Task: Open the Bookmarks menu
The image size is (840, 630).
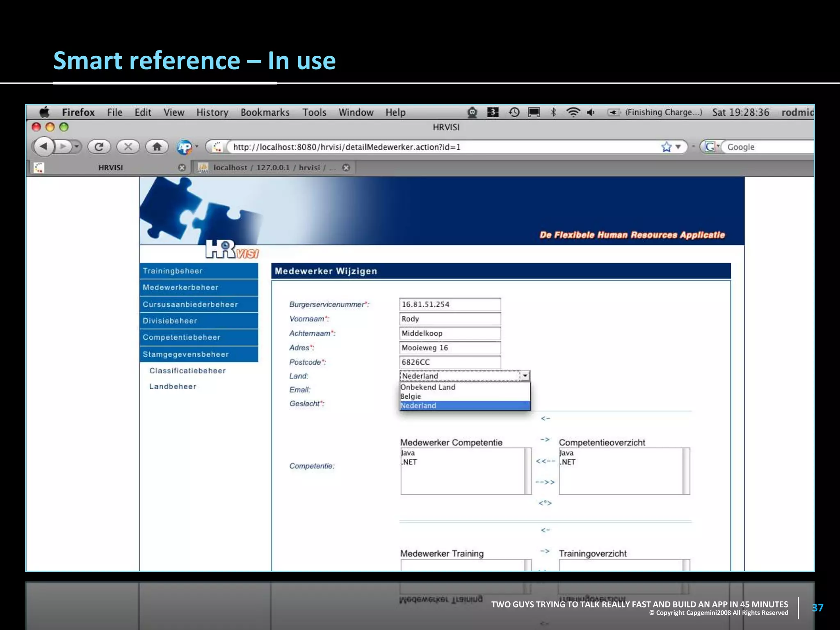Action: click(265, 112)
